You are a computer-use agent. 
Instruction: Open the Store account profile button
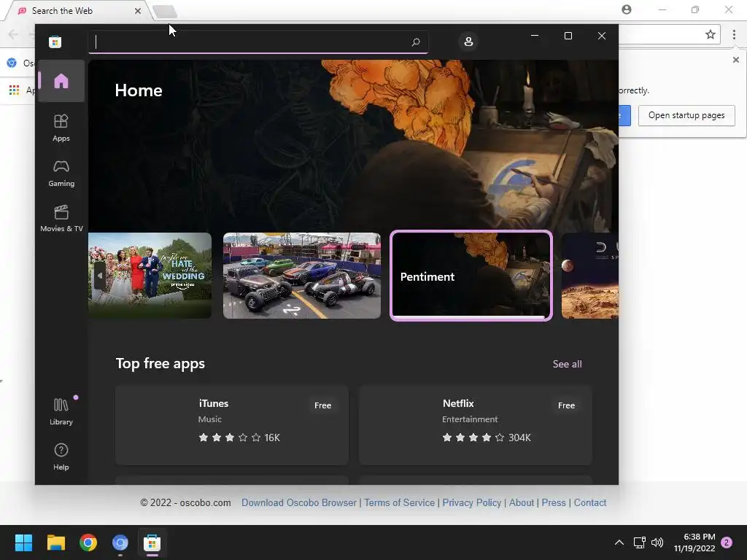468,42
